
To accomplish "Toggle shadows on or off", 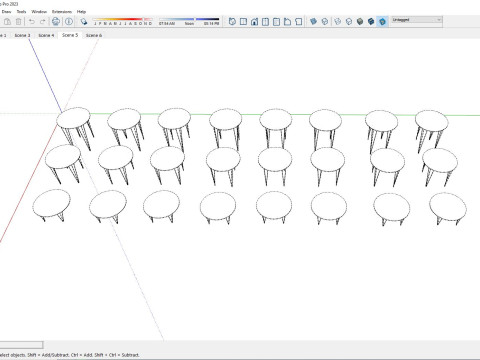I will tap(84, 22).
